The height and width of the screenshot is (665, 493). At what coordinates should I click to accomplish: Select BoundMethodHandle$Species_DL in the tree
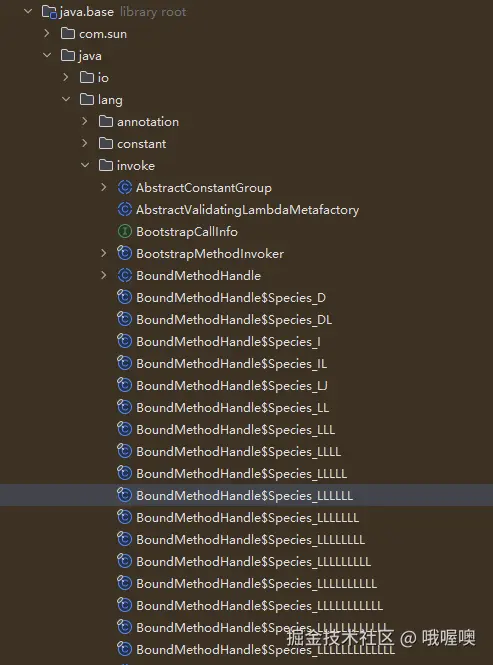pos(234,320)
